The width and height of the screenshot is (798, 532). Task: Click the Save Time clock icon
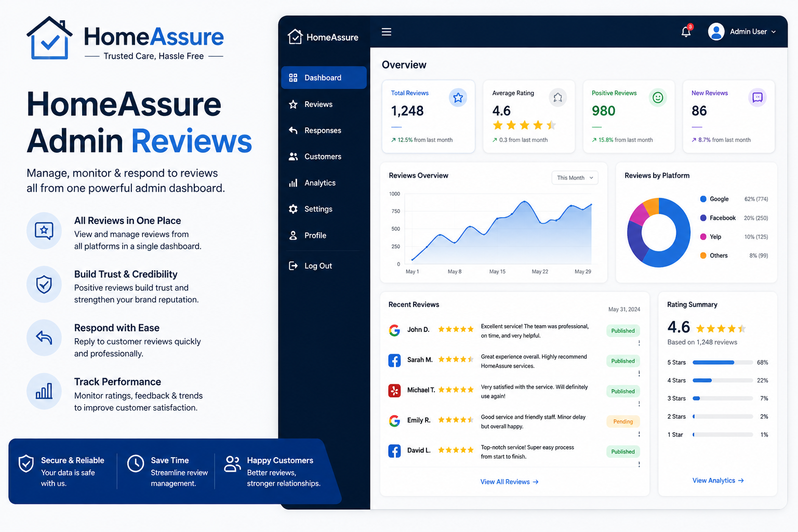pos(136,463)
